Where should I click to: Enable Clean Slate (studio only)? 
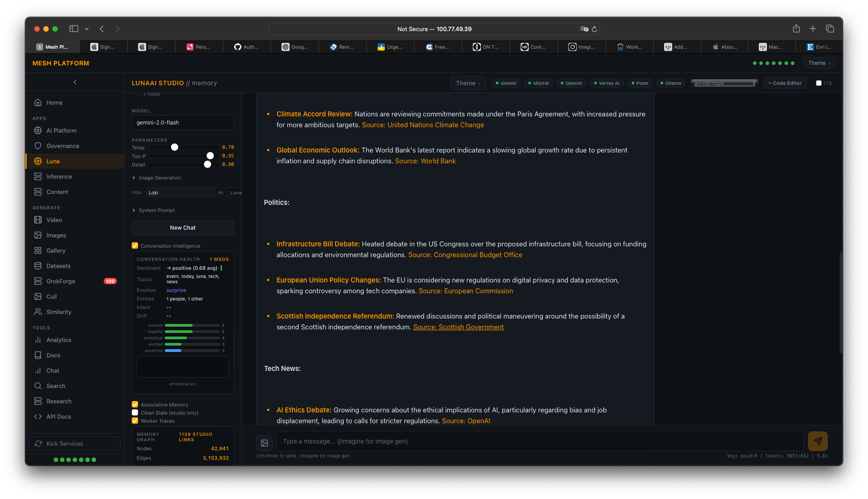tap(135, 412)
